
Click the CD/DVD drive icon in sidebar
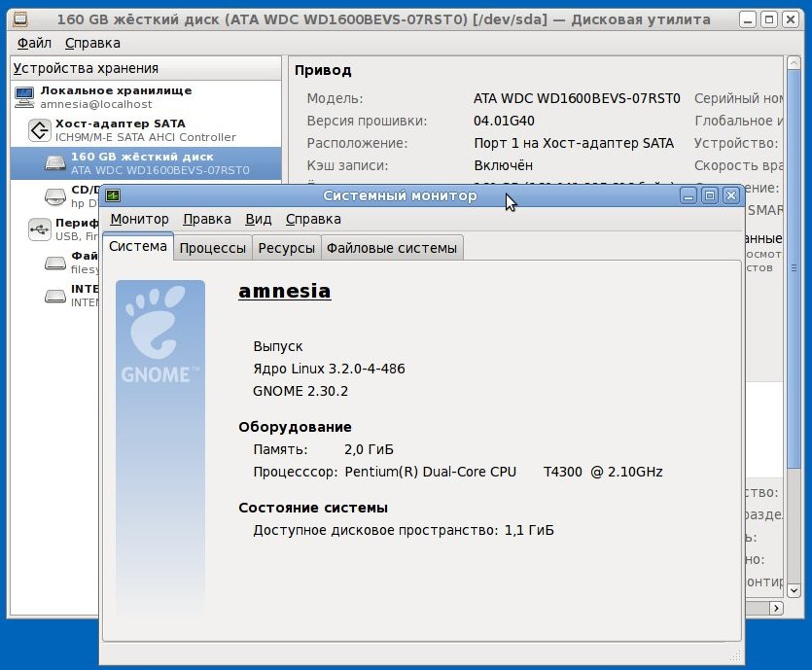54,196
